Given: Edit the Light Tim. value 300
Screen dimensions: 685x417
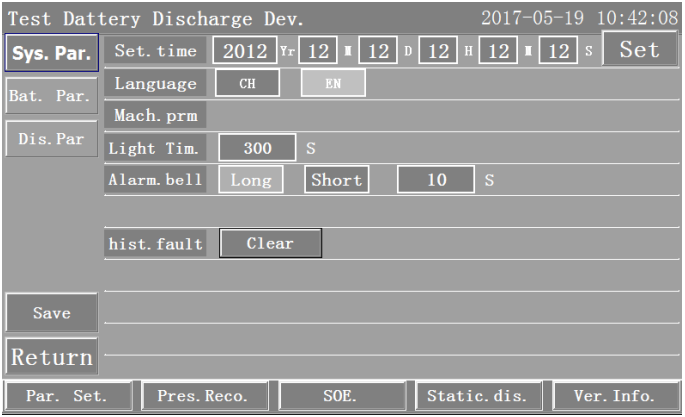Looking at the screenshot, I should [257, 148].
